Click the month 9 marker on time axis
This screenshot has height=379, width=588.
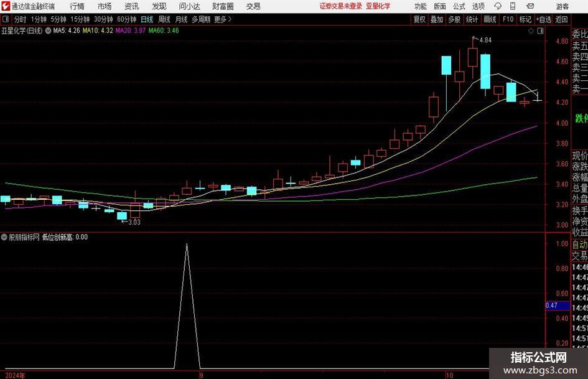[202, 375]
